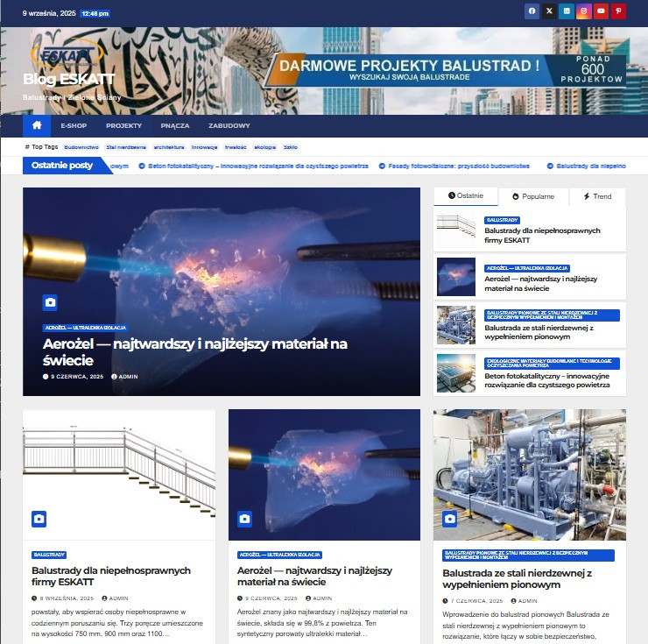The height and width of the screenshot is (644, 648).
Task: Click arrow icon before Fasady fotowoltaiczne ticker
Action: 382,166
